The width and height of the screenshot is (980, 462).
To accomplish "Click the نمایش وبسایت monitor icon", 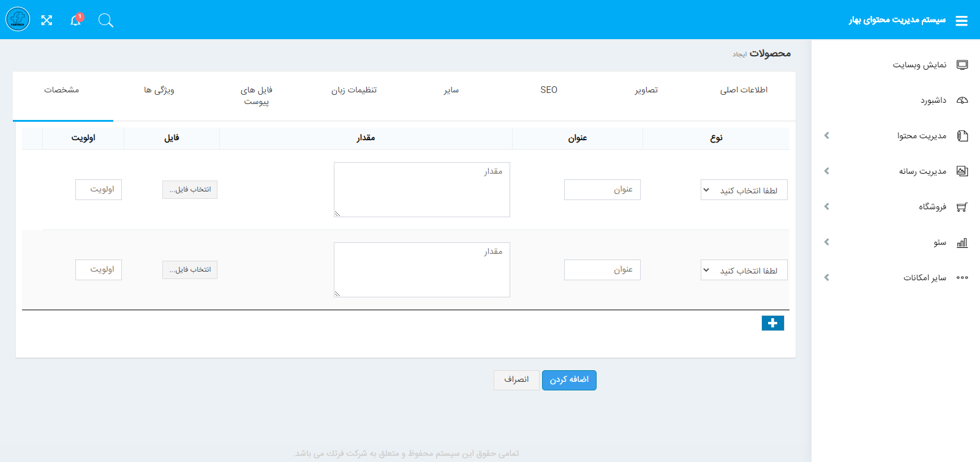I will [x=962, y=65].
